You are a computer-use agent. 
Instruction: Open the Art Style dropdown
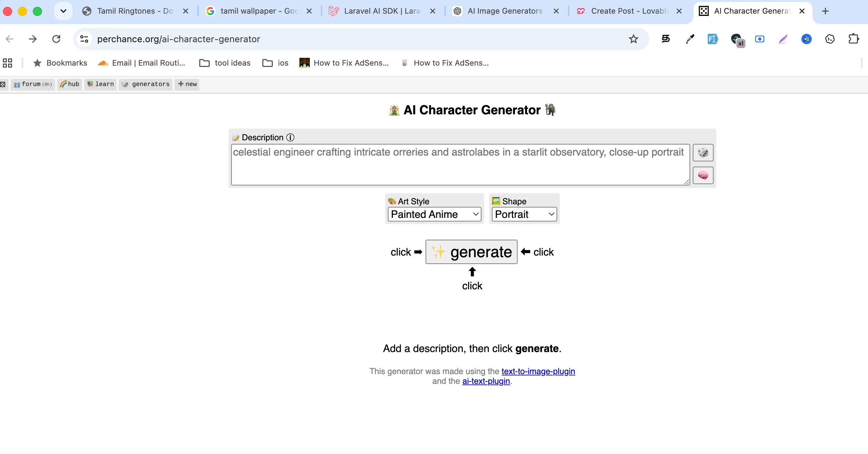tap(434, 214)
